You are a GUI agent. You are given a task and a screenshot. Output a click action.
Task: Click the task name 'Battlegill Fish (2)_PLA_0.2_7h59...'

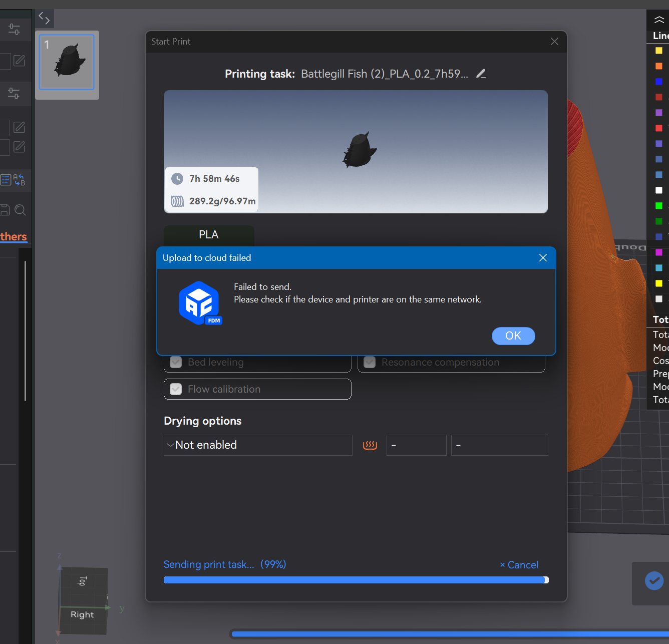(x=385, y=74)
